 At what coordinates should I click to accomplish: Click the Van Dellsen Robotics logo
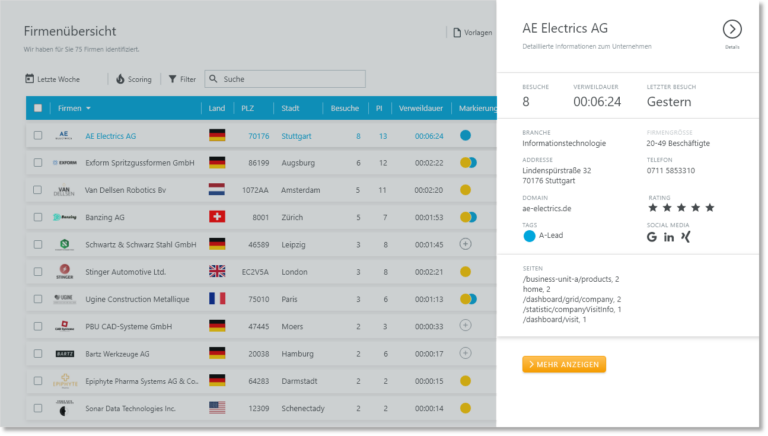[x=64, y=190]
